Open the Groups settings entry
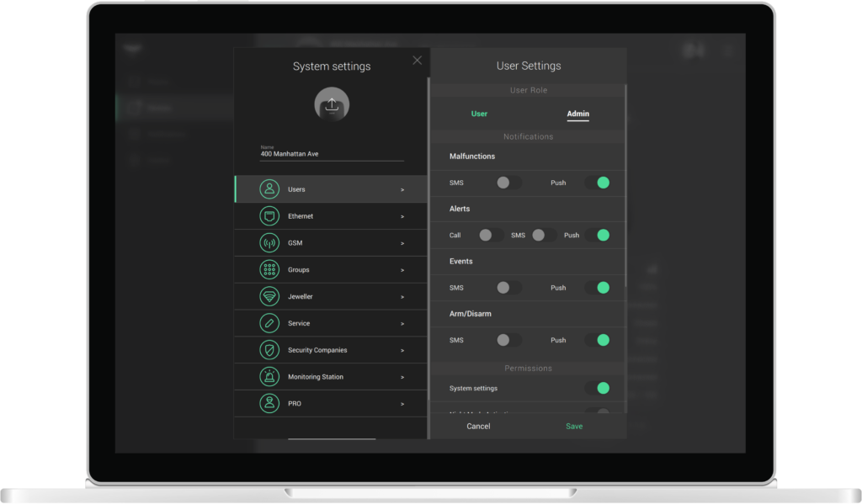This screenshot has width=862, height=504. click(x=331, y=270)
